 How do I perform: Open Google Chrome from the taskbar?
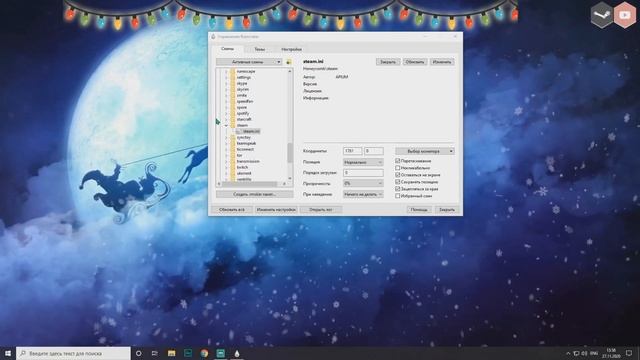204,353
